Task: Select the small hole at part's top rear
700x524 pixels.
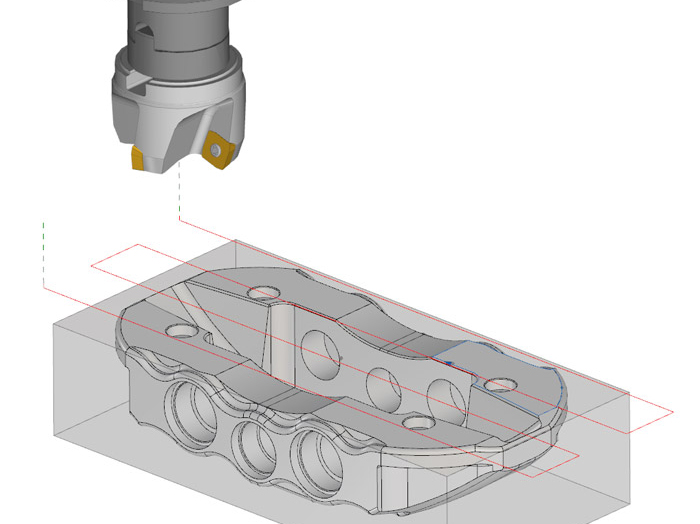Action: click(263, 293)
